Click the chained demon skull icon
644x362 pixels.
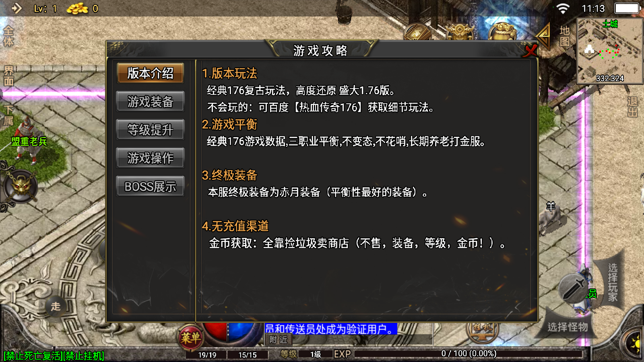(21, 187)
